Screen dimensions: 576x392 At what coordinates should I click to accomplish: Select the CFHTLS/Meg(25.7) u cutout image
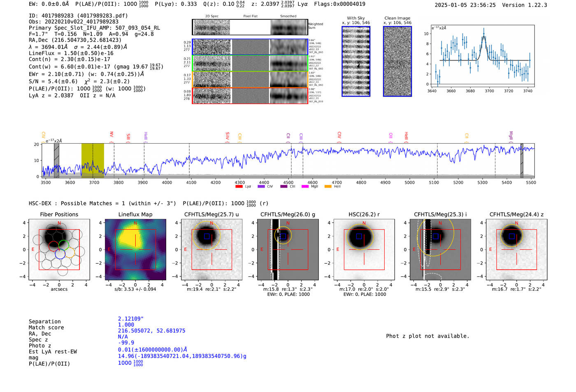211,250
